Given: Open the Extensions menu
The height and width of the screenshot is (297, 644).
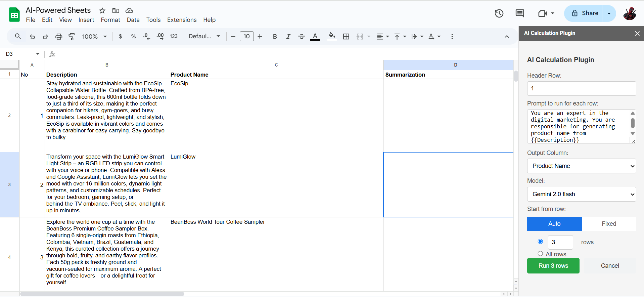Looking at the screenshot, I should click(182, 20).
